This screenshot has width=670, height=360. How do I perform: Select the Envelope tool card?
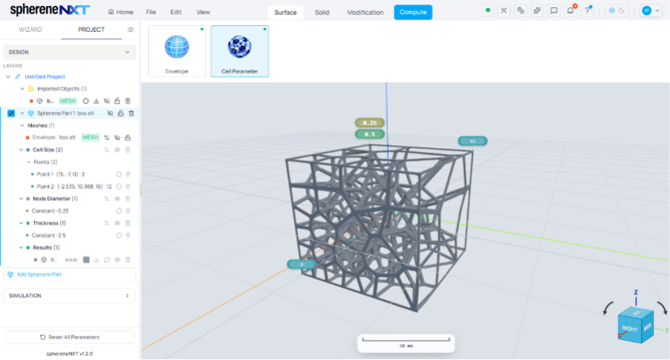177,51
